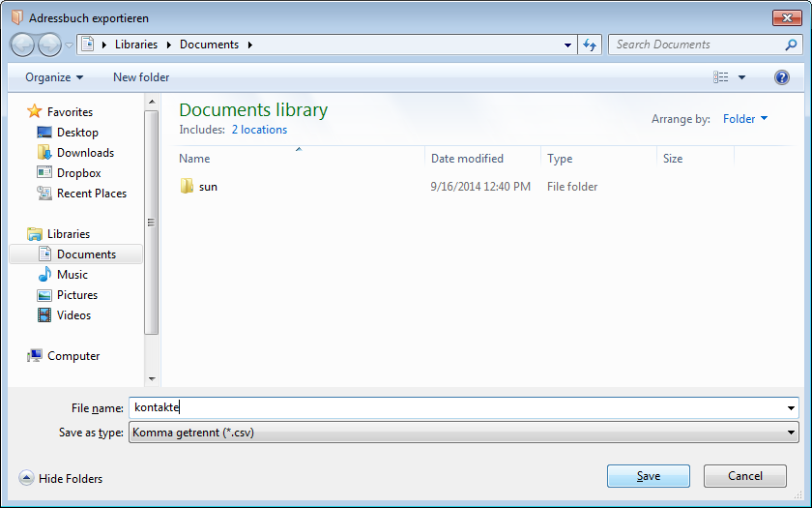This screenshot has width=812, height=508.
Task: Expand the Save as type dropdown
Action: pos(792,433)
